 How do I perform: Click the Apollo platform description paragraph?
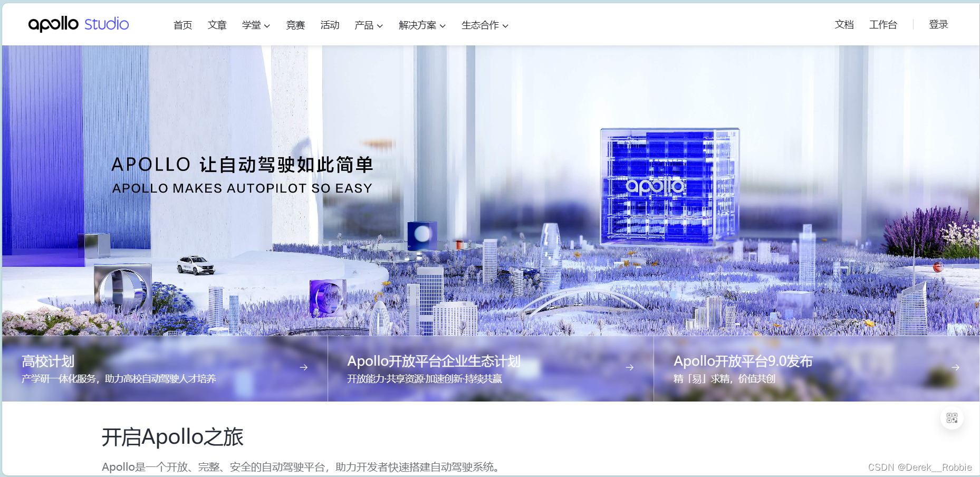point(301,467)
